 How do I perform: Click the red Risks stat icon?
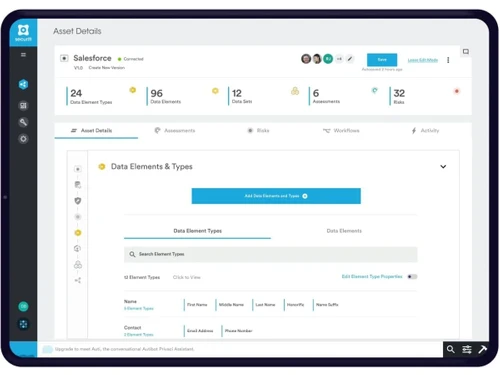457,91
